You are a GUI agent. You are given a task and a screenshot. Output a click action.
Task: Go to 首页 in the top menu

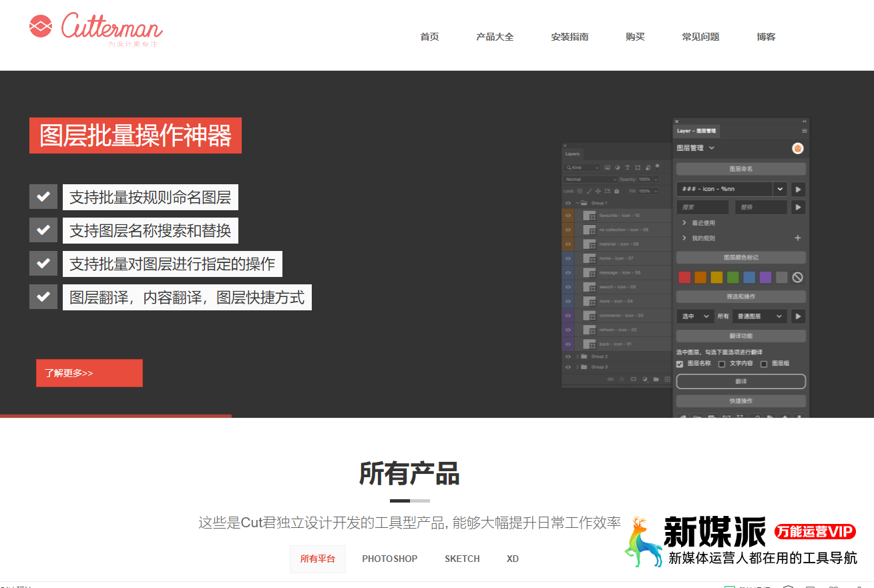point(429,37)
